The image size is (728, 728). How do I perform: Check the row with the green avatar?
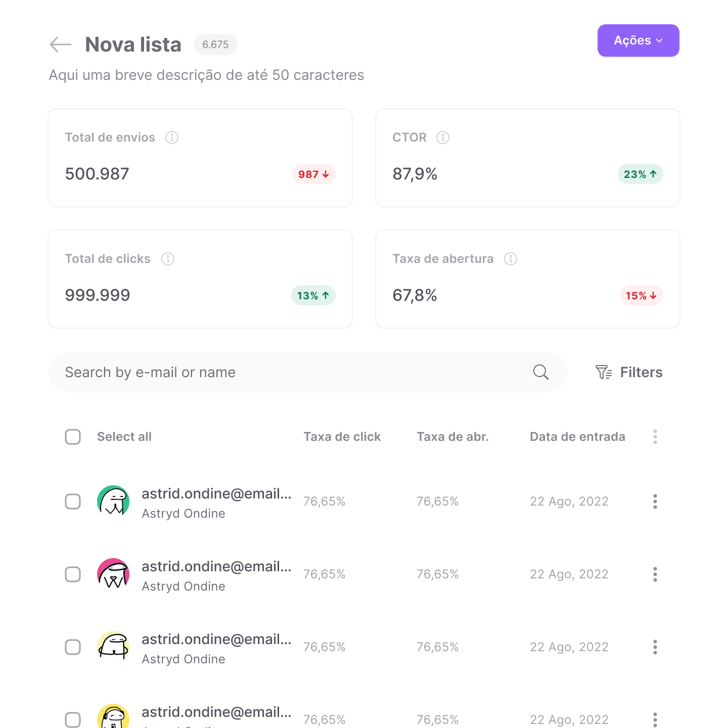coord(73,502)
